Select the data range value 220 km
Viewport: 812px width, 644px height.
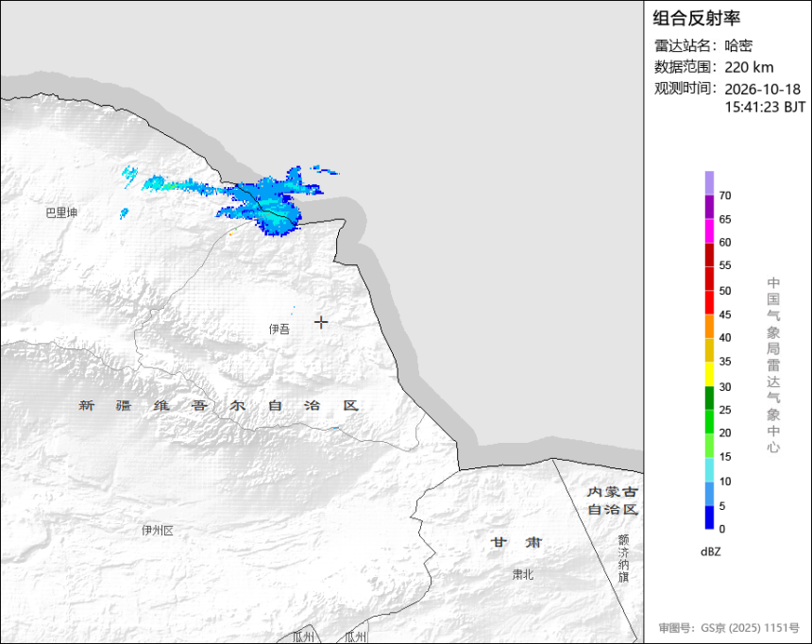point(749,67)
